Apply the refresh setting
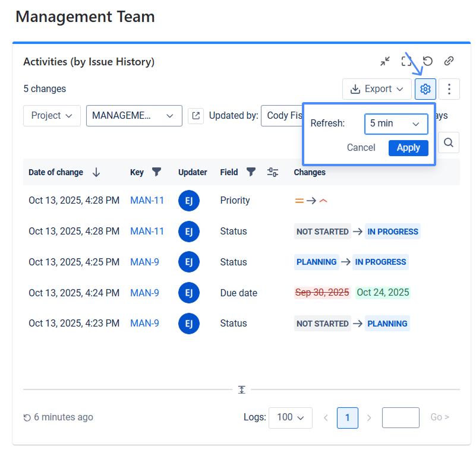The width and height of the screenshot is (476, 453). (408, 148)
